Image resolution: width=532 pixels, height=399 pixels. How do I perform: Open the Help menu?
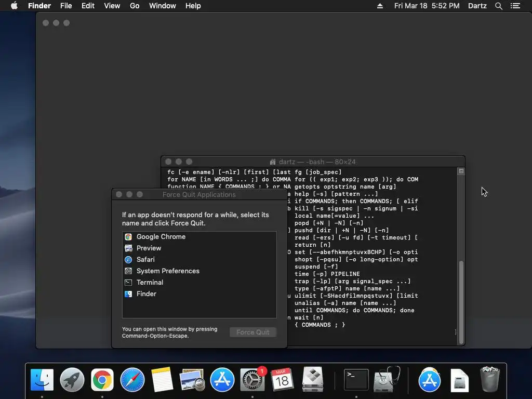(x=193, y=6)
